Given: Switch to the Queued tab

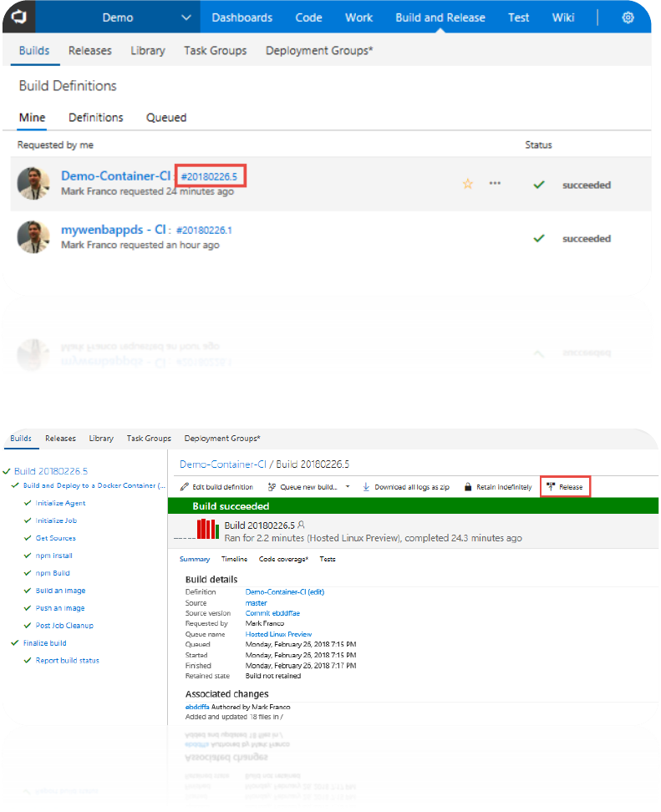Looking at the screenshot, I should [166, 118].
